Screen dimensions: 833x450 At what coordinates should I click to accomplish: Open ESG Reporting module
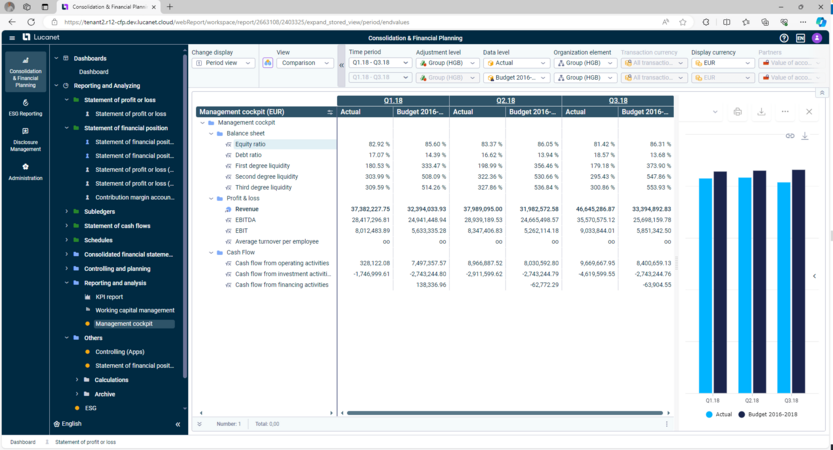click(26, 107)
